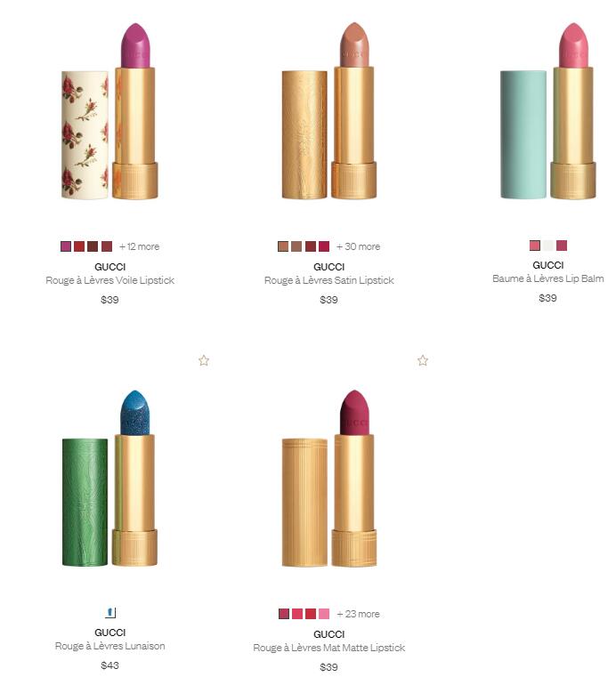
Task: Pick the first nude Satin Lipstick swatch
Action: coord(283,246)
